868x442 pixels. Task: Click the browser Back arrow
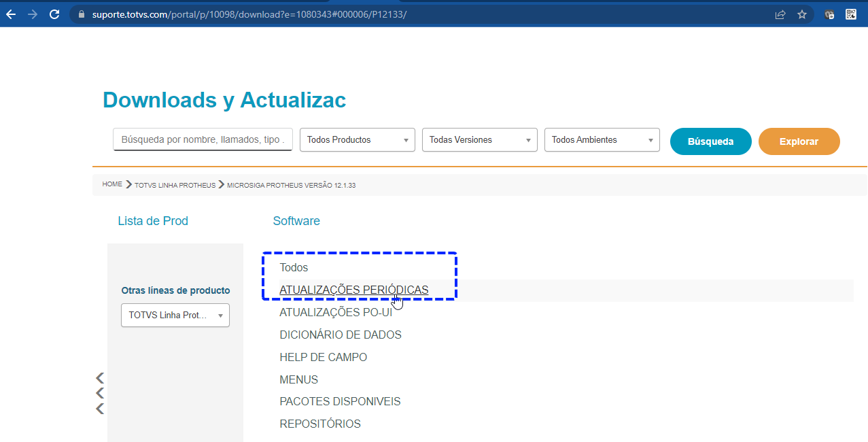click(x=11, y=14)
